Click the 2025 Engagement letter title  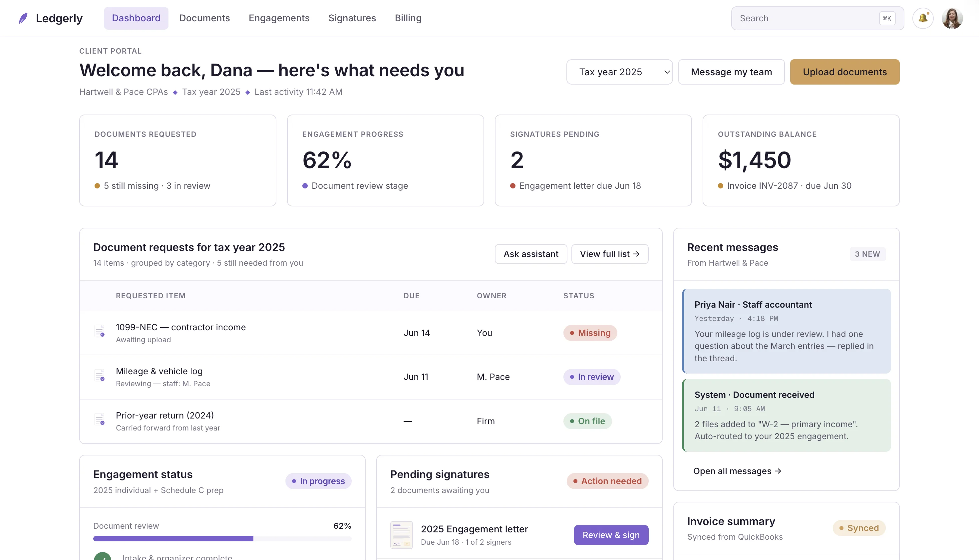click(x=474, y=529)
